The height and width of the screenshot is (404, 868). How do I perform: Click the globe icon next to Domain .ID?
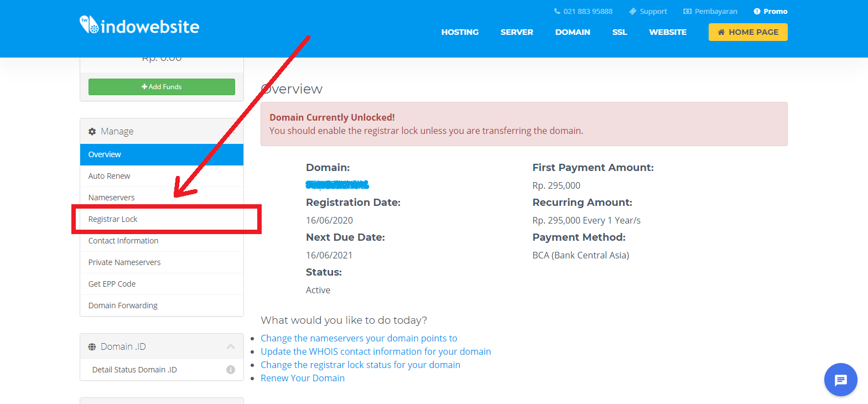click(x=92, y=347)
